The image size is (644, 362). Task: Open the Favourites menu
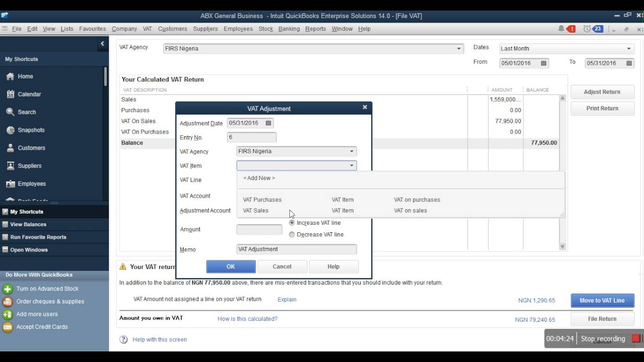point(93,29)
